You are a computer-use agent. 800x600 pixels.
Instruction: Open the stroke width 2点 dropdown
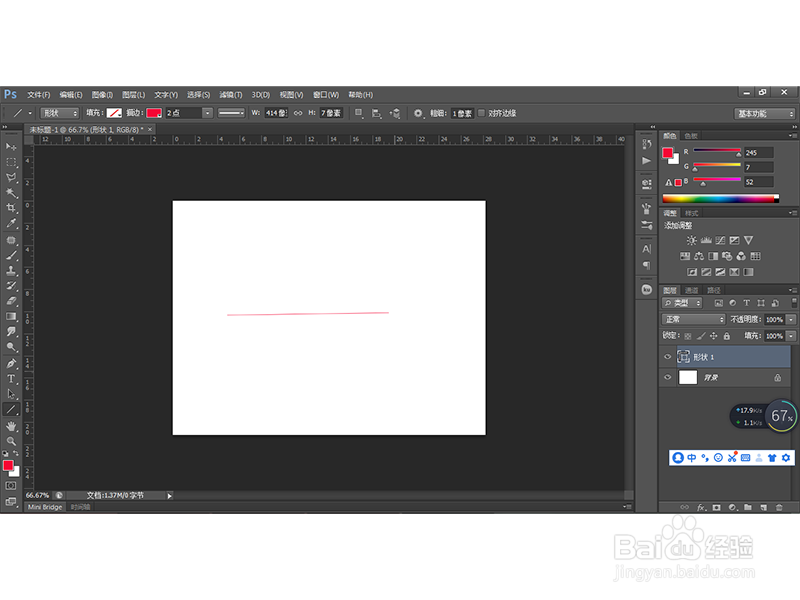[x=208, y=113]
